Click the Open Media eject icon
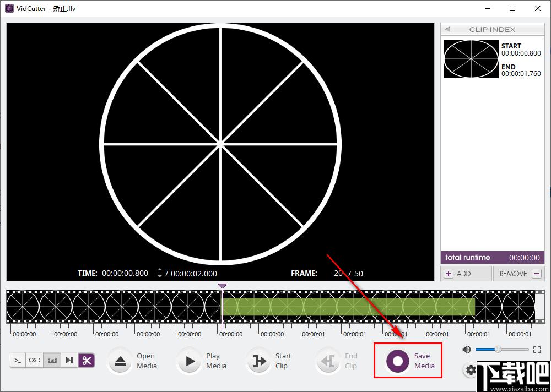The image size is (551, 392). click(x=121, y=361)
